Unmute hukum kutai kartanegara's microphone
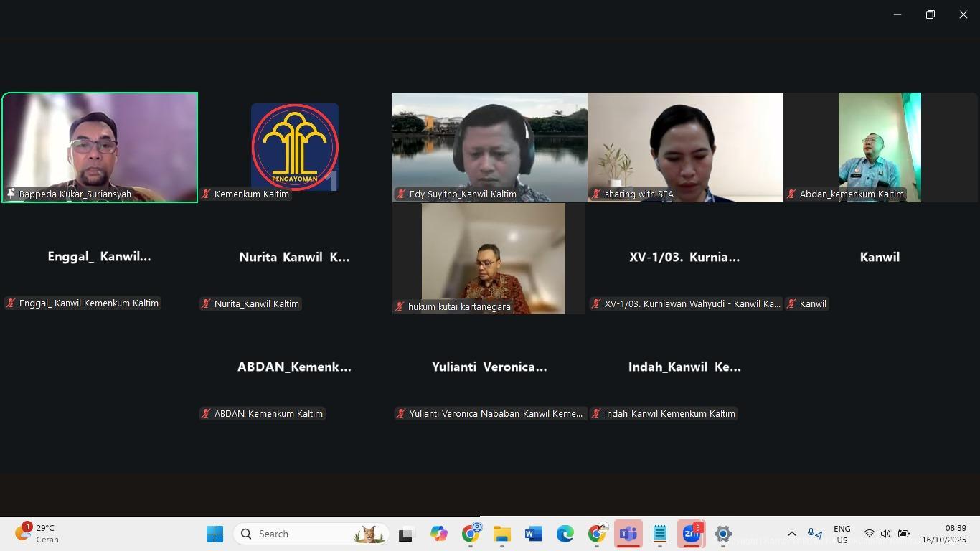Image resolution: width=980 pixels, height=551 pixels. tap(400, 306)
